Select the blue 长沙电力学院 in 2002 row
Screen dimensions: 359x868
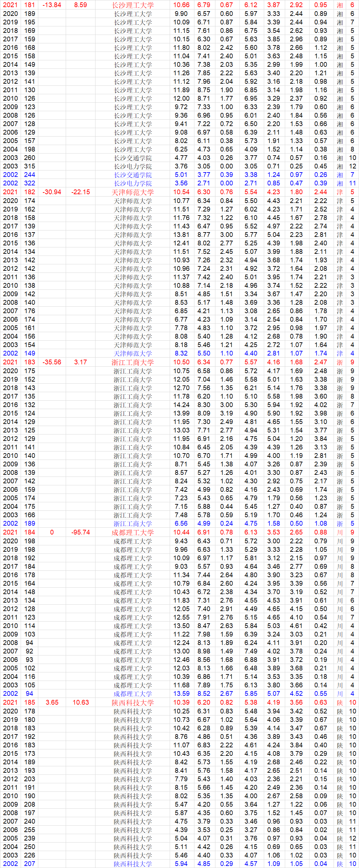133,183
